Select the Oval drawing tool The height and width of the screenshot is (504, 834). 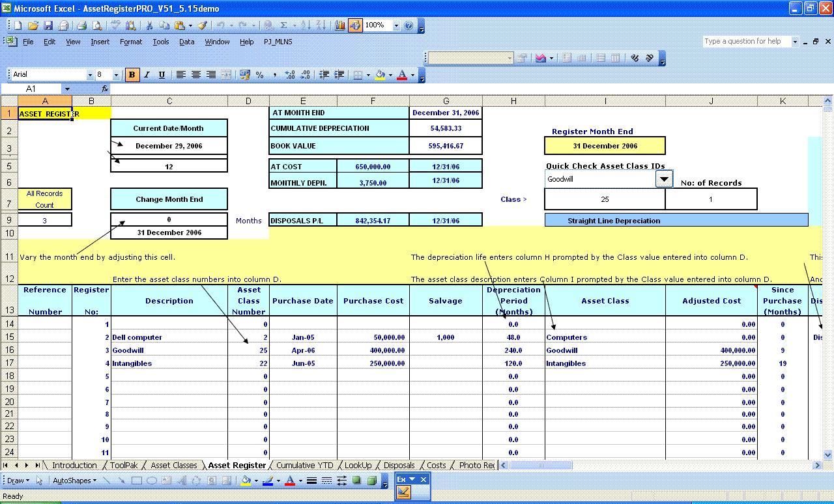151,481
